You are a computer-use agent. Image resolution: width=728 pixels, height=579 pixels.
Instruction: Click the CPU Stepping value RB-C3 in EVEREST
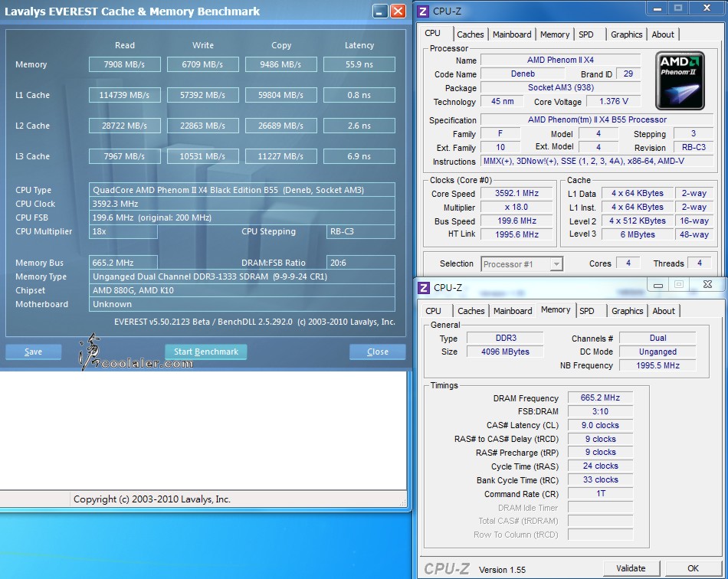pos(361,231)
